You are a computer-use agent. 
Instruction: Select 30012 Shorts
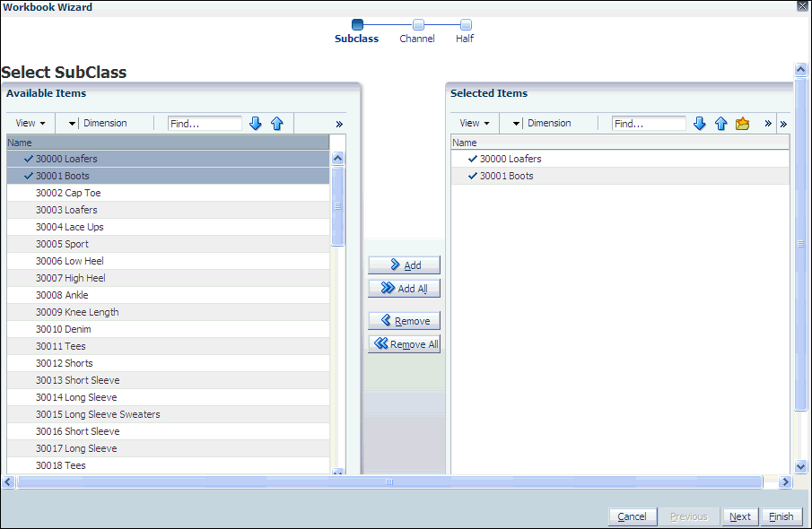tap(169, 364)
